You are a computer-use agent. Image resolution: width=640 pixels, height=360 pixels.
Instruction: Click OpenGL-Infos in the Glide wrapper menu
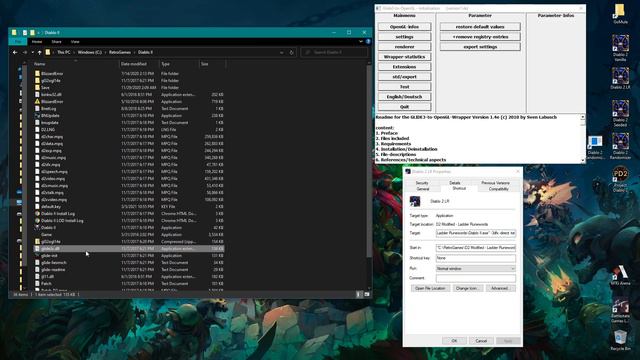coord(404,27)
